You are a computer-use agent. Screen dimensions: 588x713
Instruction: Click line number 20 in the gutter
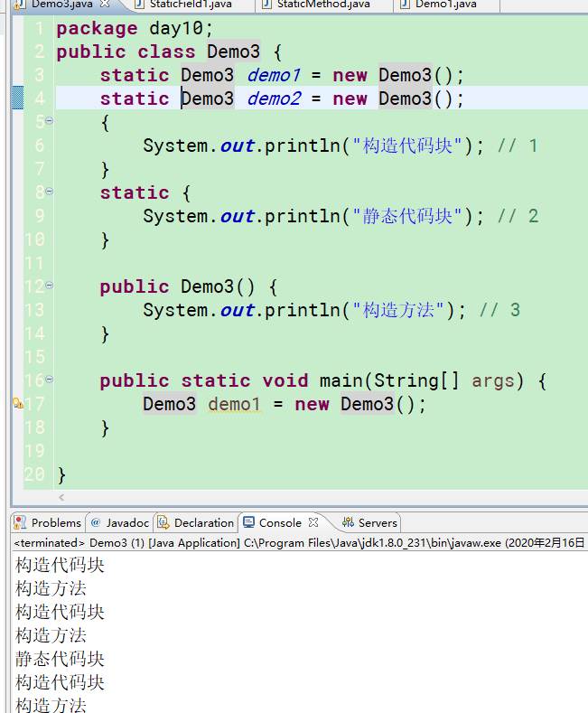[34, 474]
